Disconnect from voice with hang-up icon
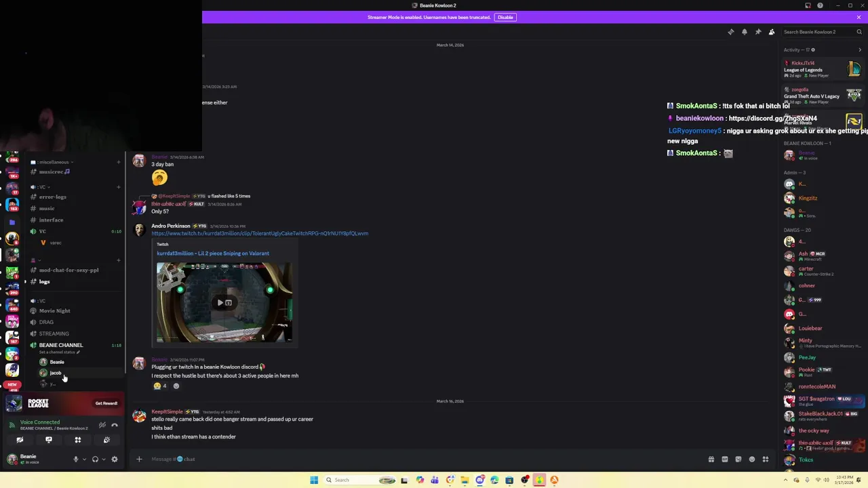The image size is (868, 488). coord(115,425)
